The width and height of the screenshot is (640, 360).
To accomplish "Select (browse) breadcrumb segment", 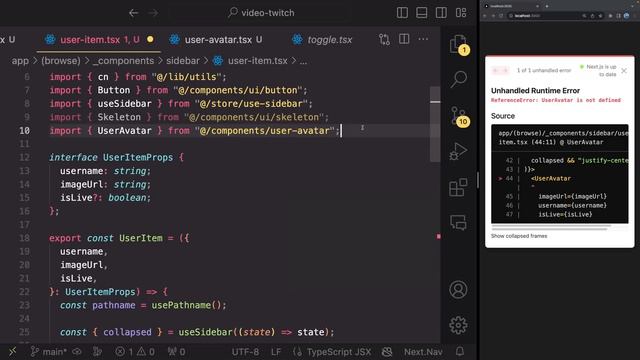I will click(x=61, y=61).
